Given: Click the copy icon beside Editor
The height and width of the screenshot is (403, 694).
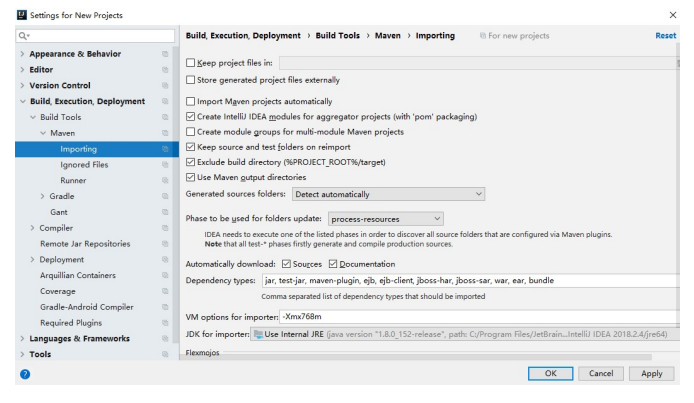Looking at the screenshot, I should coord(165,70).
